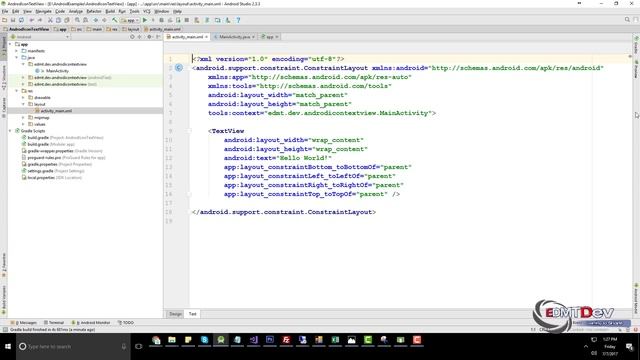Fold the TextView block in gutter
640x360 pixels.
point(189,131)
